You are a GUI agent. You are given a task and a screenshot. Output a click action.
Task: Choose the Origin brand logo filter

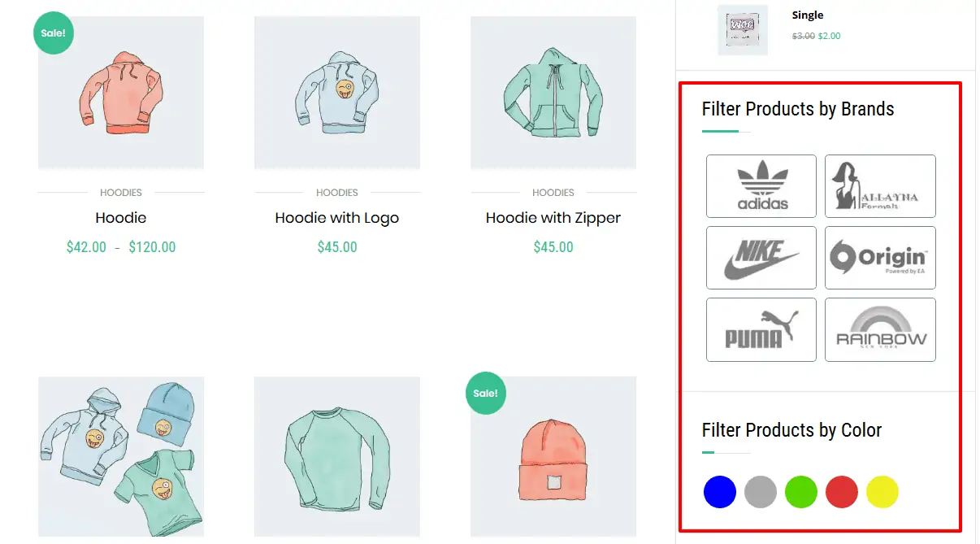click(x=880, y=258)
